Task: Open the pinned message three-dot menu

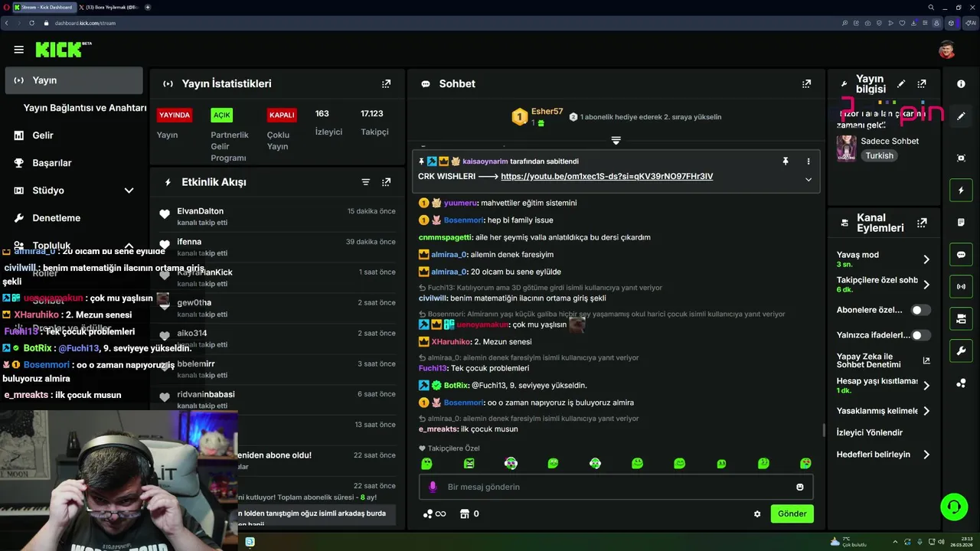Action: click(x=808, y=161)
